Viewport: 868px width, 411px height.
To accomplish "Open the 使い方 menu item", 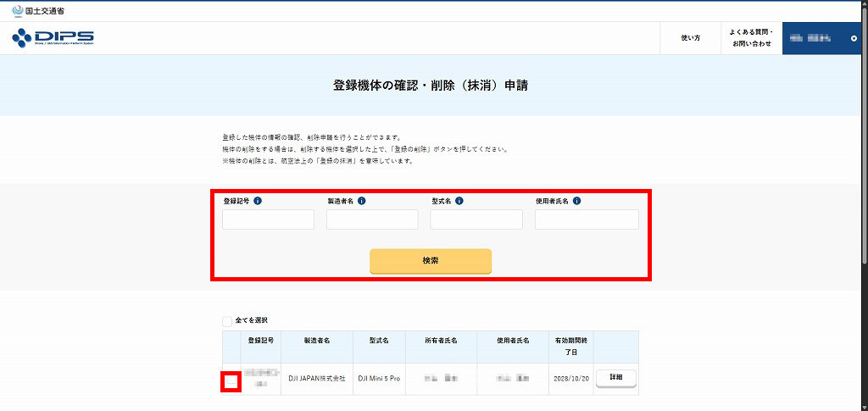I will [690, 38].
